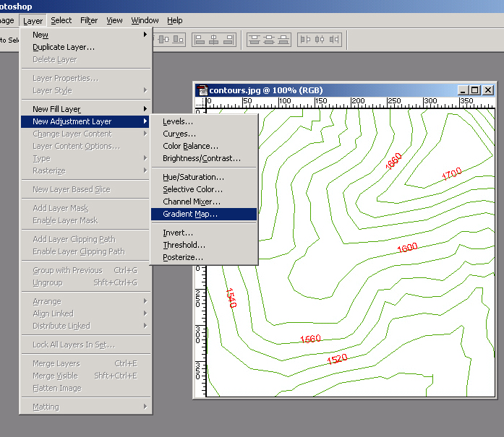Click the align vertical centers icon
The image size is (504, 437).
[164, 40]
